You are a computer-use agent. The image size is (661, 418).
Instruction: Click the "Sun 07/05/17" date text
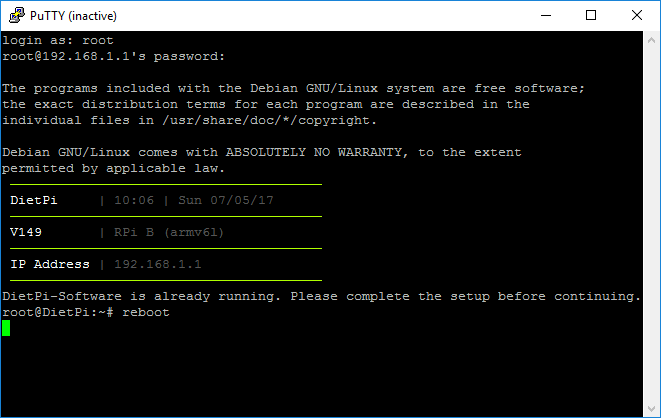coord(226,200)
